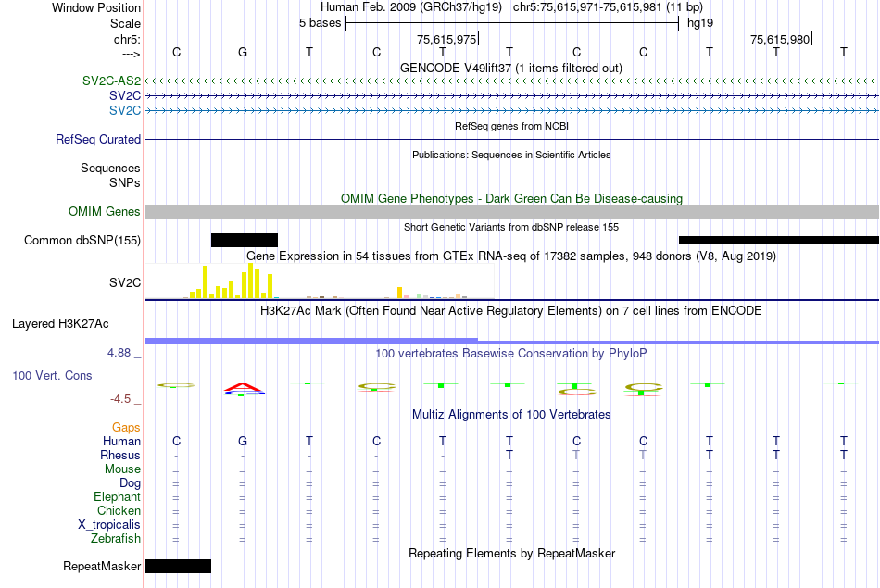Click the Dog alignment row label
This screenshot has height=588, width=880.
point(130,483)
